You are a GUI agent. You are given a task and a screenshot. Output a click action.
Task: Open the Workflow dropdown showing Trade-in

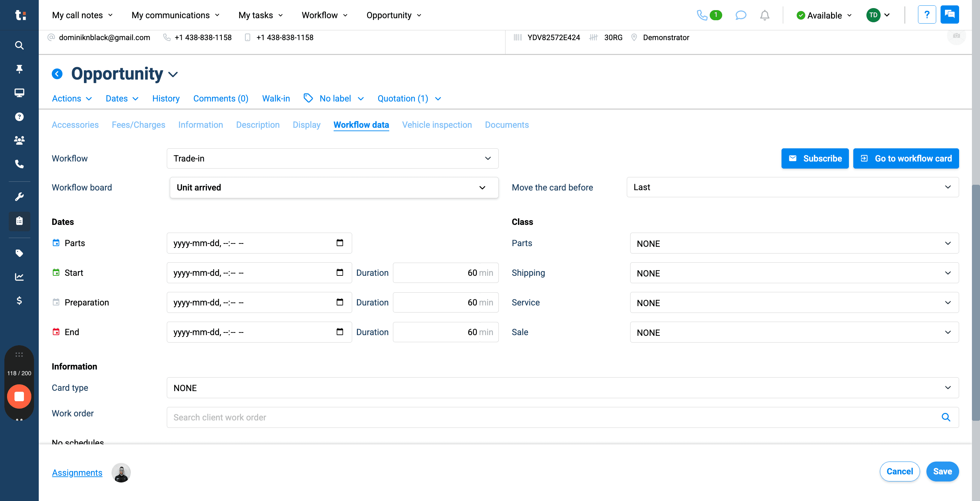tap(333, 158)
